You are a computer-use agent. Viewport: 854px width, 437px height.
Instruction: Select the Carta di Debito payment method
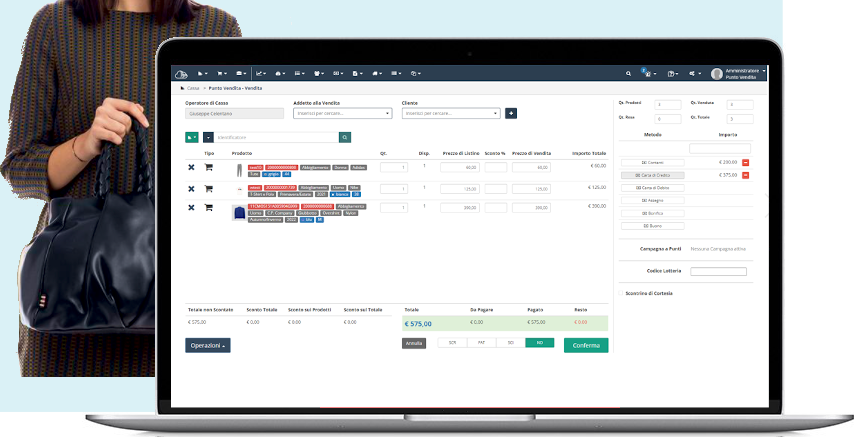(x=652, y=188)
